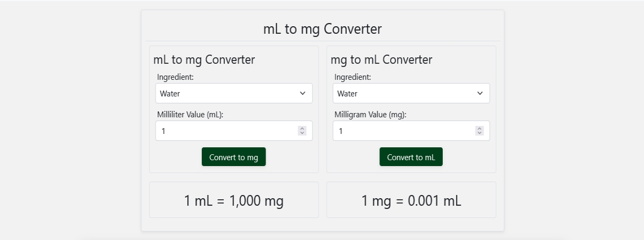
Task: Increase Milliliter Value with the up spinner arrow
Action: [x=302, y=129]
